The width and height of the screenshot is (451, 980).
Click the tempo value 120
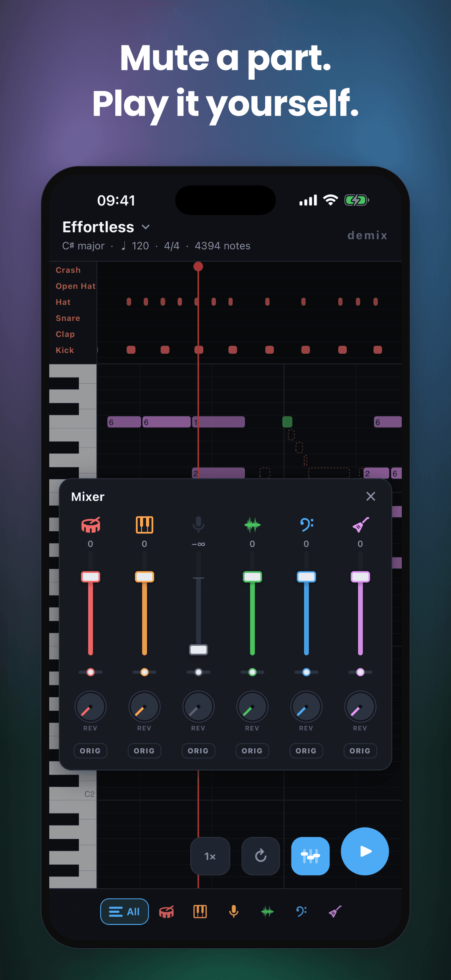(140, 246)
